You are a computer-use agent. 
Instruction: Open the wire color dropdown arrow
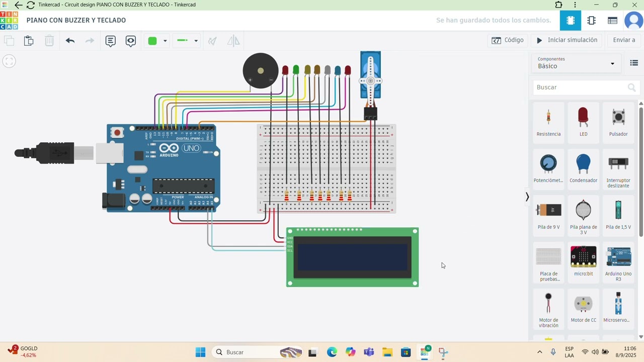[x=165, y=41]
